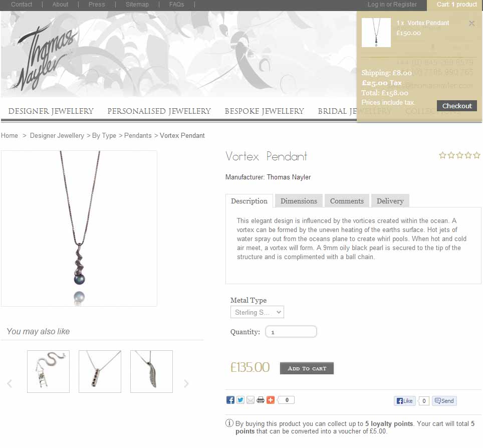The height and width of the screenshot is (448, 483).
Task: Open the feather pendant thumbnail
Action: tap(151, 372)
